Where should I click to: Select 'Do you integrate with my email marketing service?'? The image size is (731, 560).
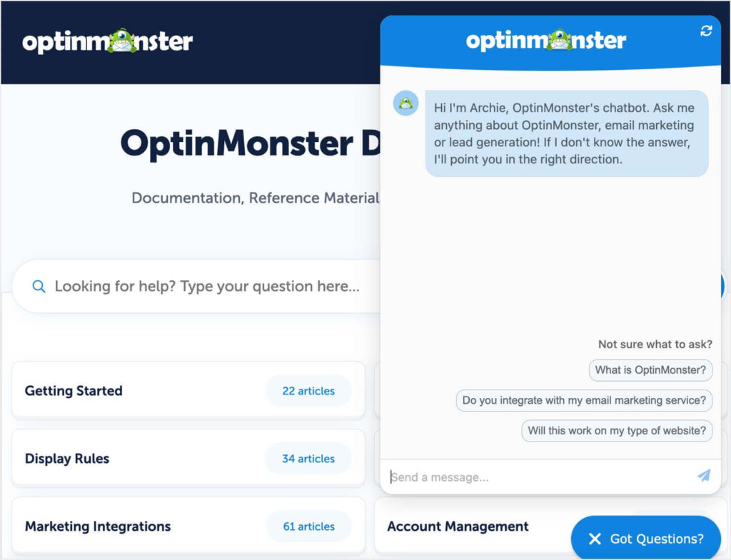pyautogui.click(x=584, y=400)
